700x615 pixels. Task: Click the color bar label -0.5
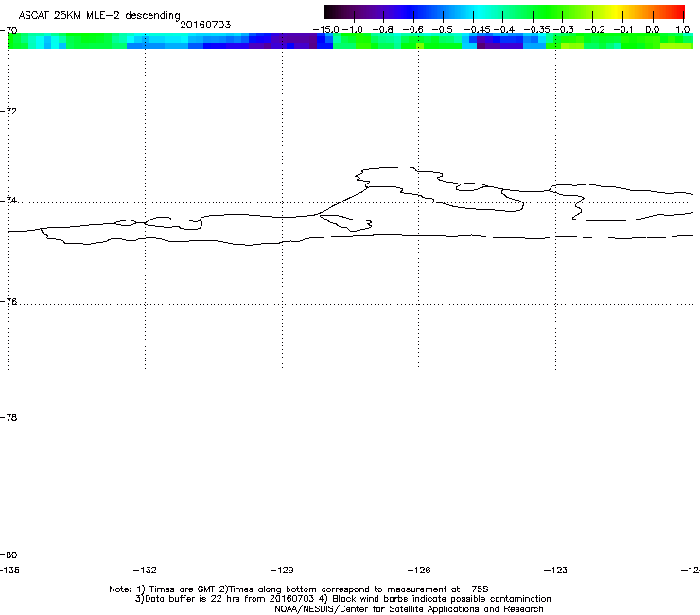click(x=443, y=30)
